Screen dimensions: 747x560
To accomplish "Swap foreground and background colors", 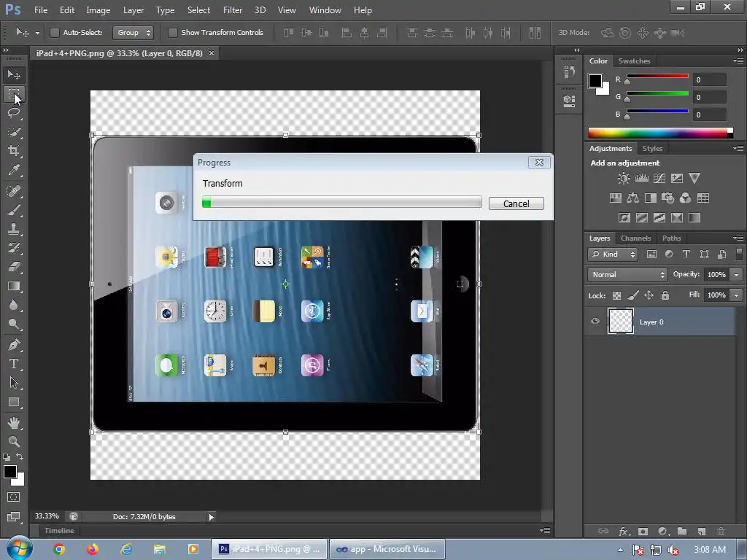I will click(20, 456).
